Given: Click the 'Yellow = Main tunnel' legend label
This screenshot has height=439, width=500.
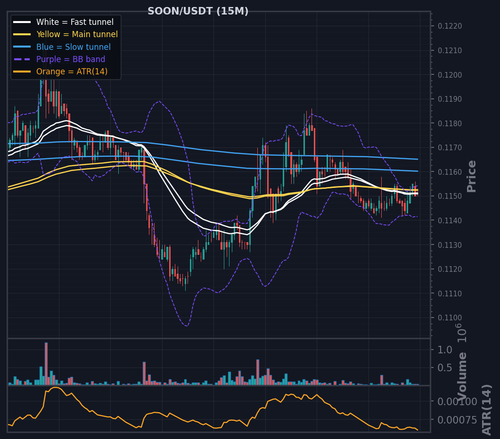Looking at the screenshot, I should click(77, 34).
